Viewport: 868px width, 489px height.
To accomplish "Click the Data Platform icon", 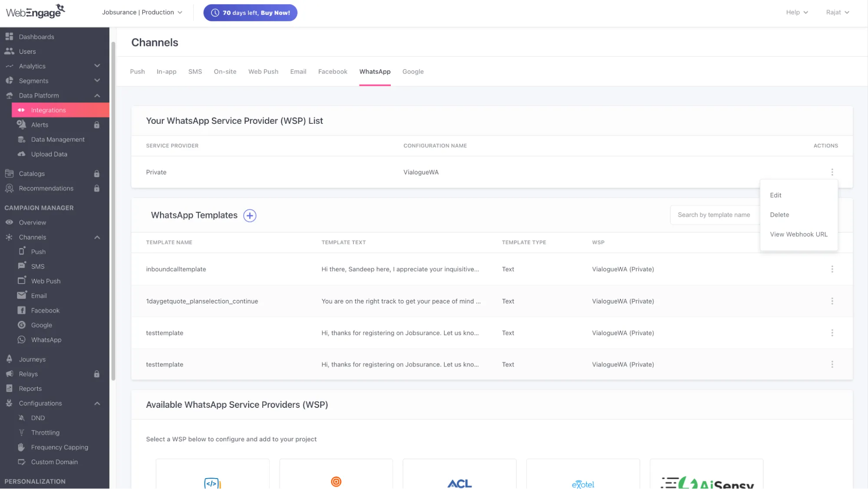I will 9,96.
